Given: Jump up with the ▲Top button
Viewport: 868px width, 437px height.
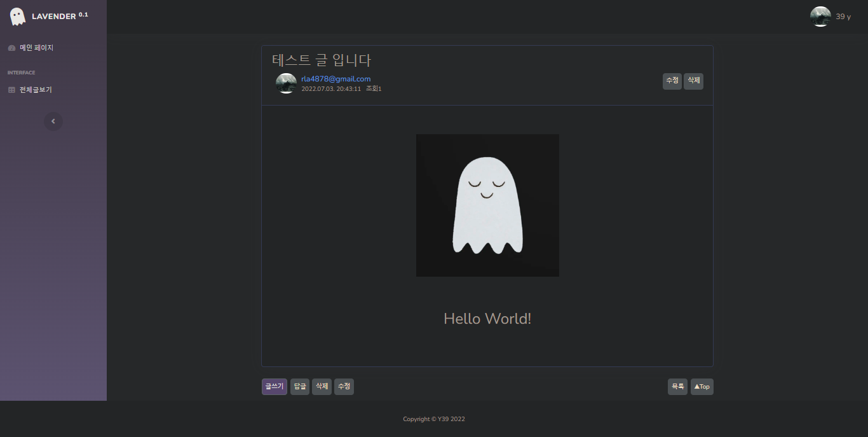Looking at the screenshot, I should tap(702, 387).
